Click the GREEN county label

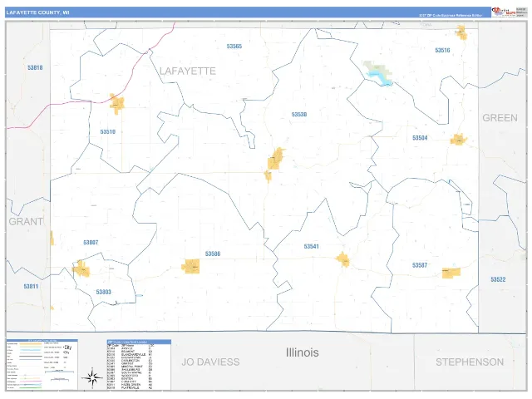[x=500, y=118]
